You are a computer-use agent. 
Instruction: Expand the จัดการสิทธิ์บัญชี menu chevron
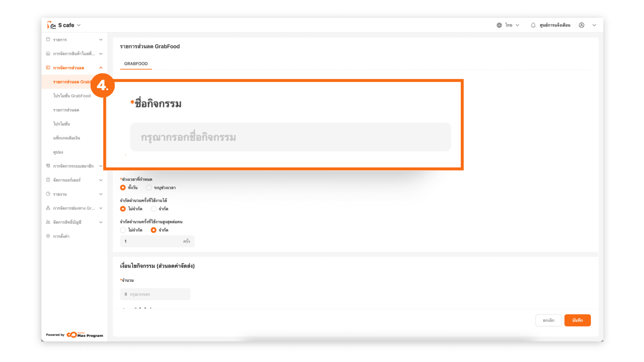[101, 222]
